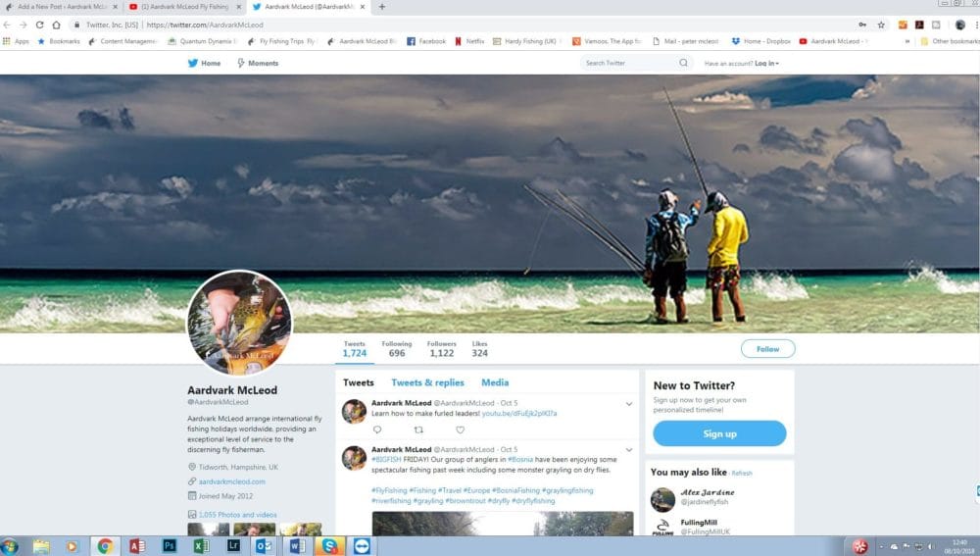This screenshot has height=556, width=980.
Task: Open Outlook from the taskbar
Action: (264, 546)
